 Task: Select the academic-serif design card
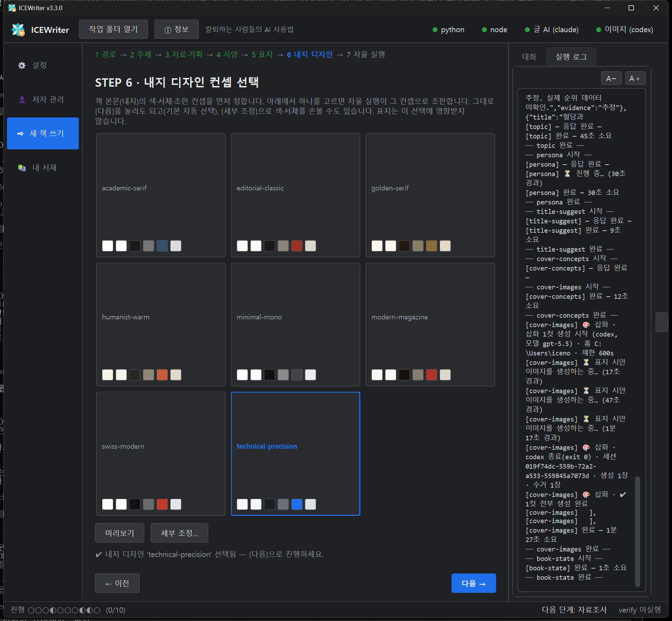pos(161,195)
